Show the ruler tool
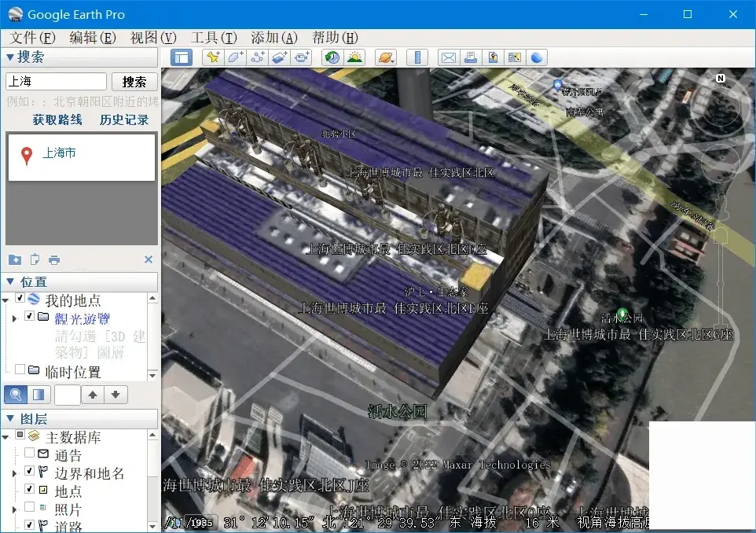This screenshot has height=533, width=756. coord(417,57)
